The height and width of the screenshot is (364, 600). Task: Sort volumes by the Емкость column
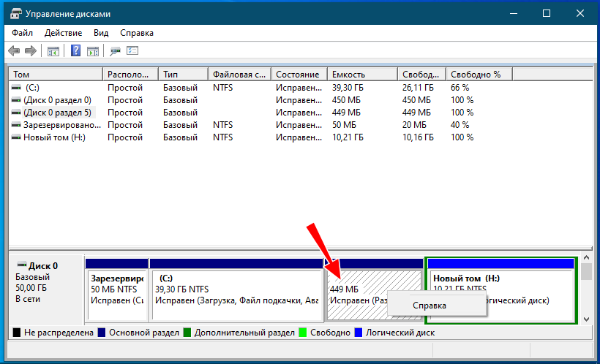362,75
